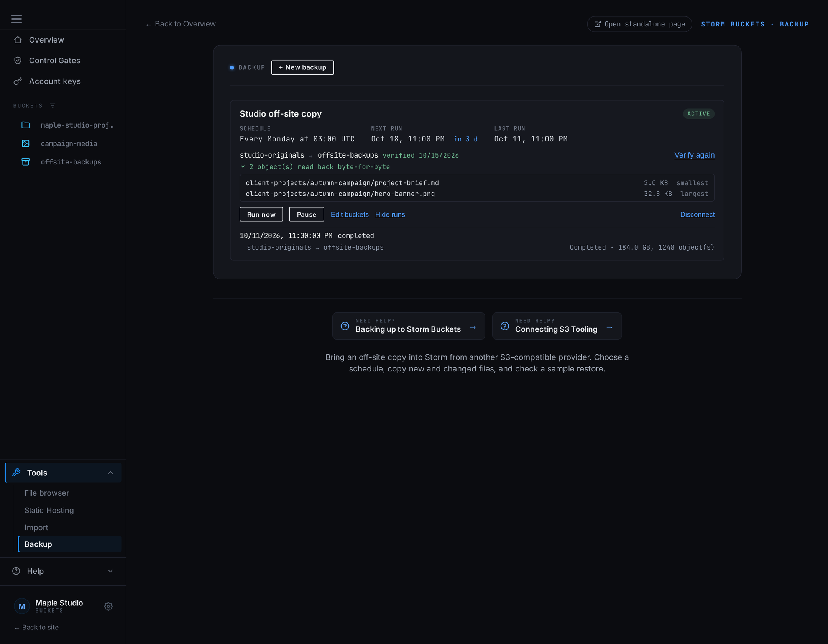
Task: Click arrow on Connecting S3 Tooling card
Action: click(x=609, y=327)
